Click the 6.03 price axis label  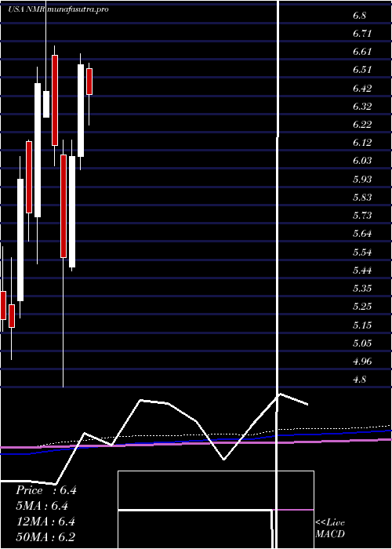362,161
